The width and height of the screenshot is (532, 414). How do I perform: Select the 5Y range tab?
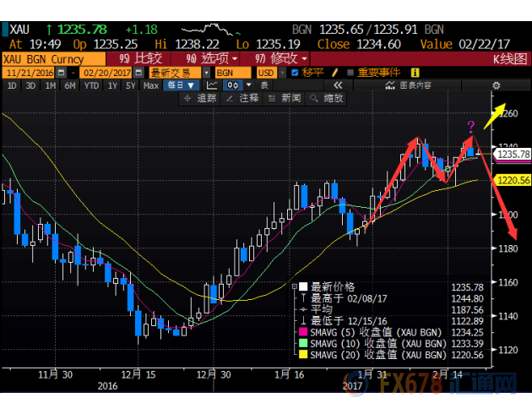pos(131,85)
